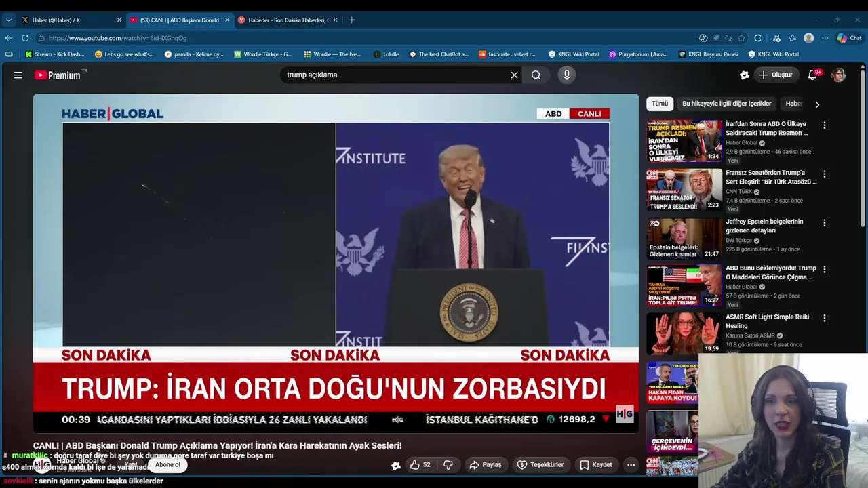Go back in browser
The width and height of the screenshot is (868, 488).
pos(9,38)
